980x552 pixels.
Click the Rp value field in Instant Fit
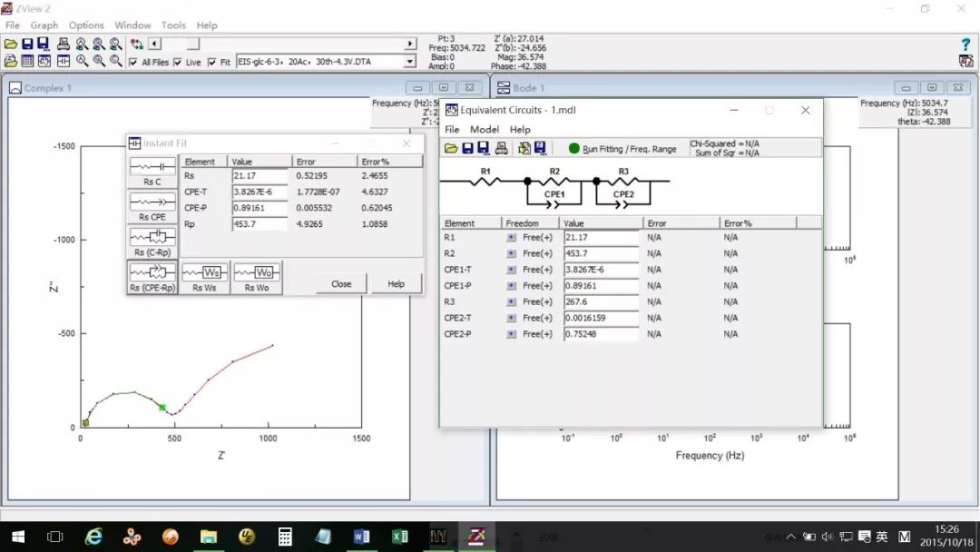[x=260, y=224]
